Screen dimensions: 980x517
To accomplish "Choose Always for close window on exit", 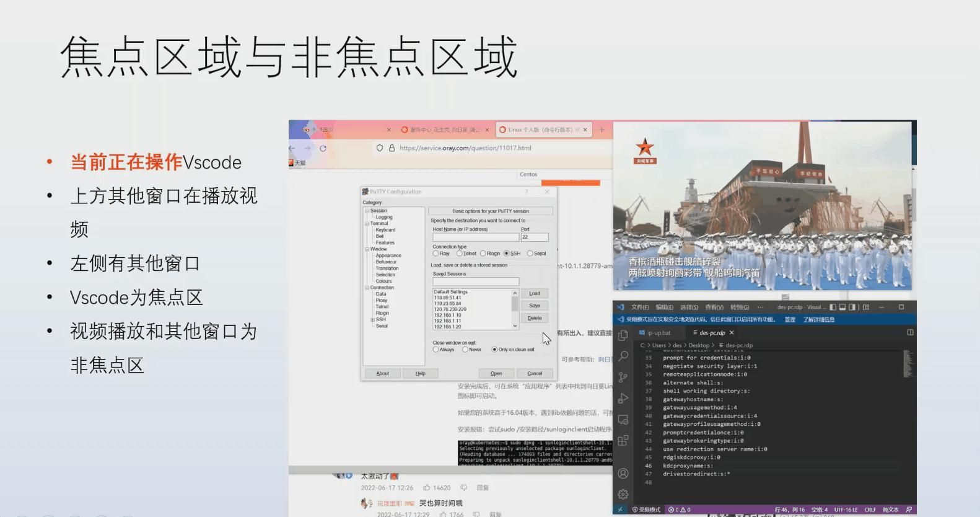I will (x=435, y=350).
